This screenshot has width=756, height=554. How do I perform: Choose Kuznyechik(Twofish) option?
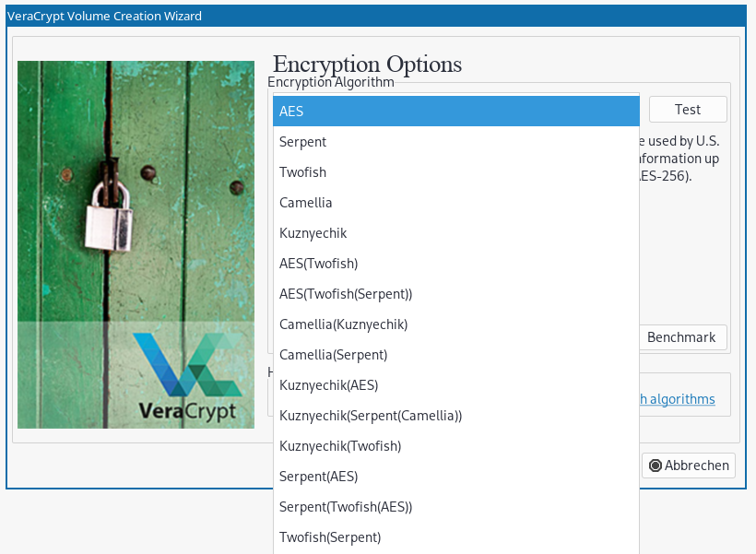pos(456,445)
